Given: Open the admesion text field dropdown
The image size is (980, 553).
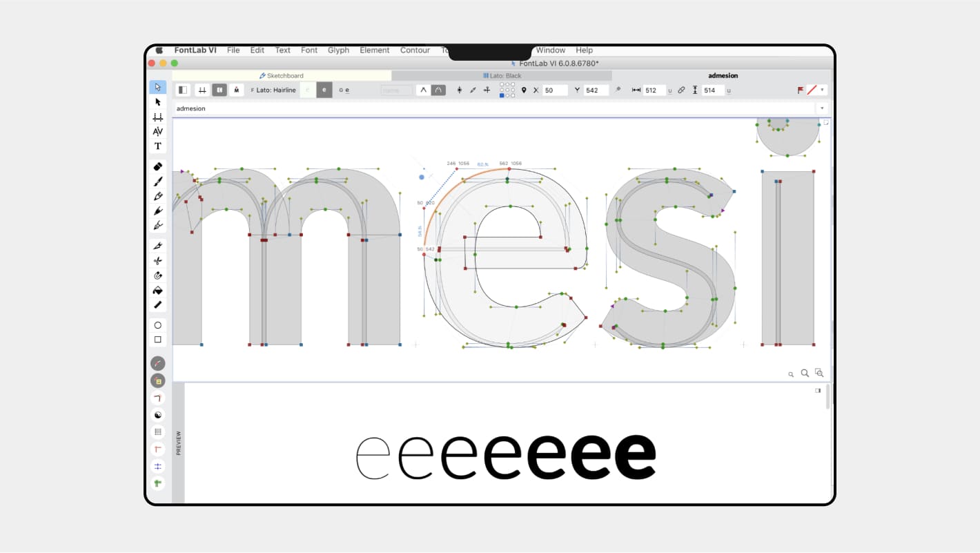Looking at the screenshot, I should 822,108.
